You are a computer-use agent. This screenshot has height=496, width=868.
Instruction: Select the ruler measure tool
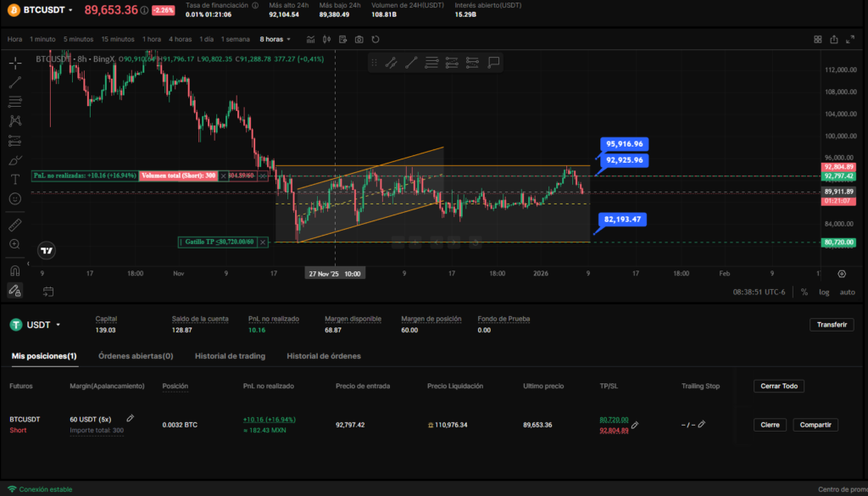pyautogui.click(x=15, y=226)
